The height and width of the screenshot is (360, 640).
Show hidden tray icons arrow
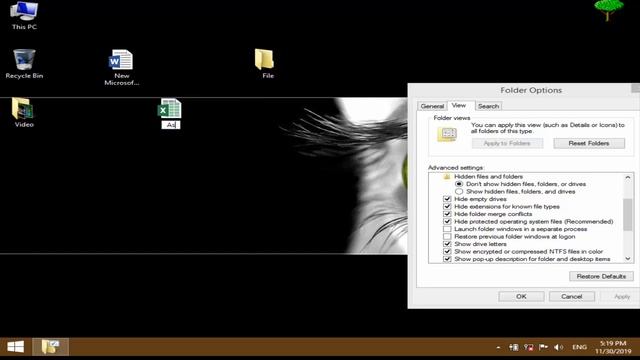coord(498,347)
